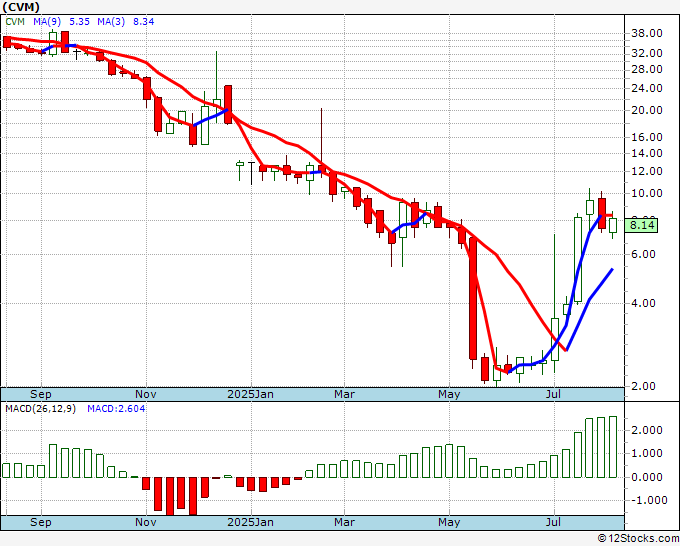Click the 20.00 price axis label
Image resolution: width=680 pixels, height=546 pixels.
point(647,111)
